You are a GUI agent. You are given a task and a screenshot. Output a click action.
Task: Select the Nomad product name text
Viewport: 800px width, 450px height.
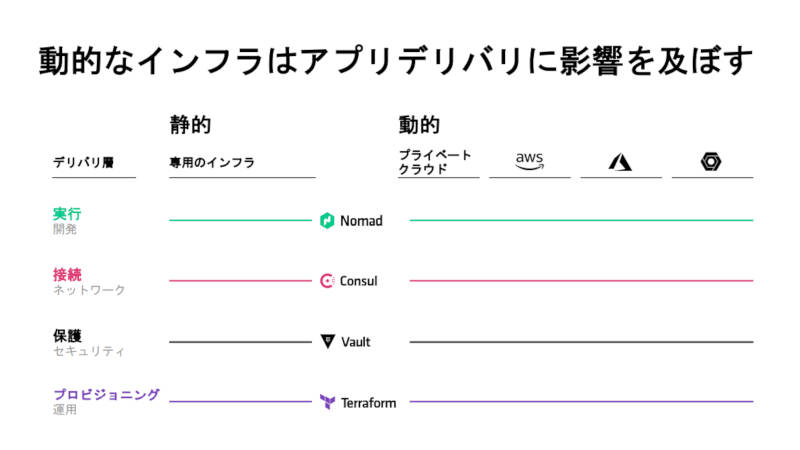click(361, 221)
